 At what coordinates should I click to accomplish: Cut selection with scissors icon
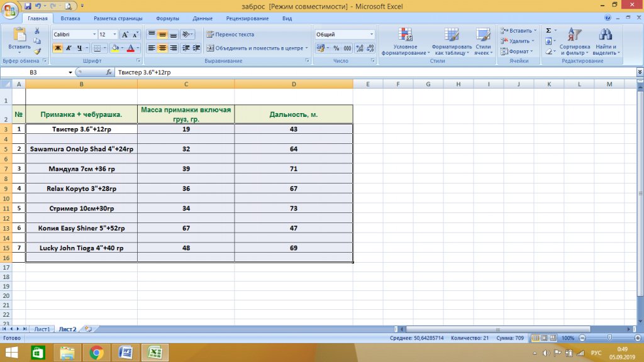tap(37, 31)
